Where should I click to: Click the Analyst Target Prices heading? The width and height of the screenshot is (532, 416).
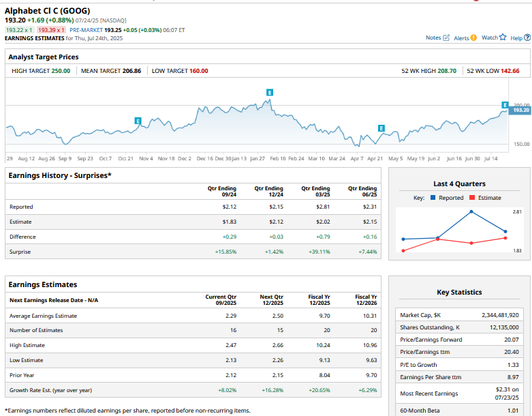point(44,57)
